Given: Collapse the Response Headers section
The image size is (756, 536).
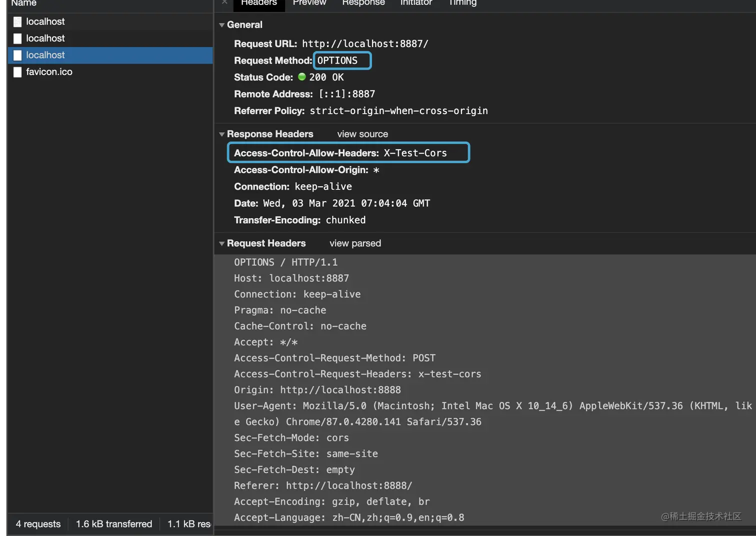Looking at the screenshot, I should click(222, 134).
